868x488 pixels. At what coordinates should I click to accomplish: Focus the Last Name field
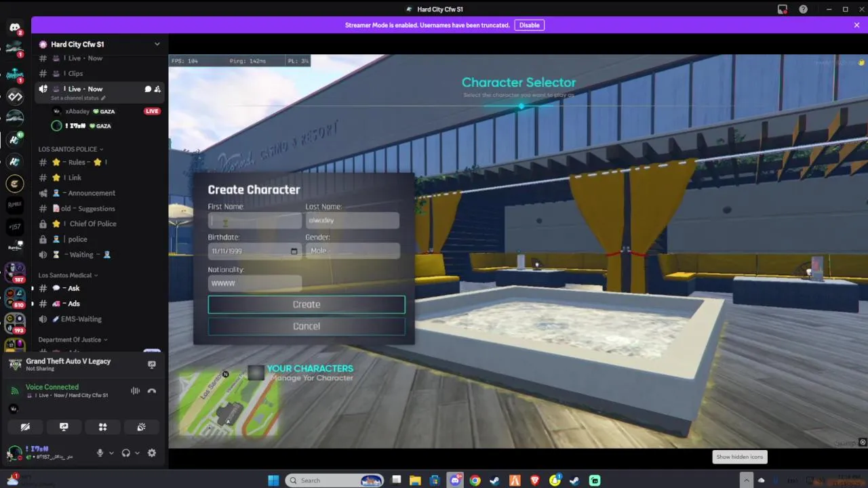pos(352,220)
